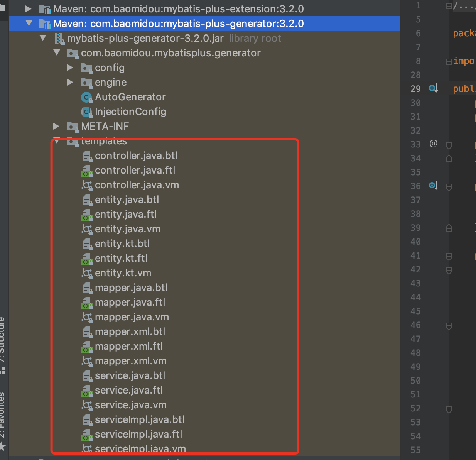Screen dimensions: 476x460
Task: Expand the META-INF folder
Action: 56,126
